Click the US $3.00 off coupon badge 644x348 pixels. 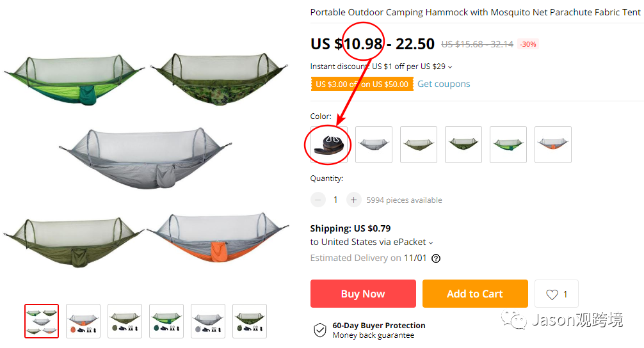[x=362, y=84]
